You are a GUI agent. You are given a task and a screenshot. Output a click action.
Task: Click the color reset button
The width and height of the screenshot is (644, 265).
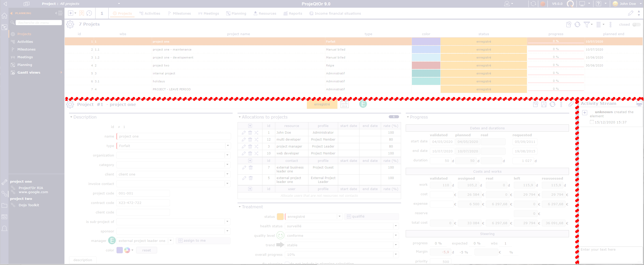pyautogui.click(x=146, y=250)
